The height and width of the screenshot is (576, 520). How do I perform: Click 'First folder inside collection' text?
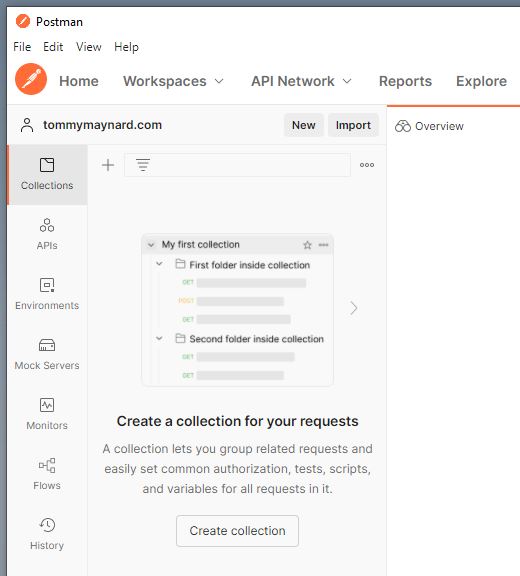(250, 265)
